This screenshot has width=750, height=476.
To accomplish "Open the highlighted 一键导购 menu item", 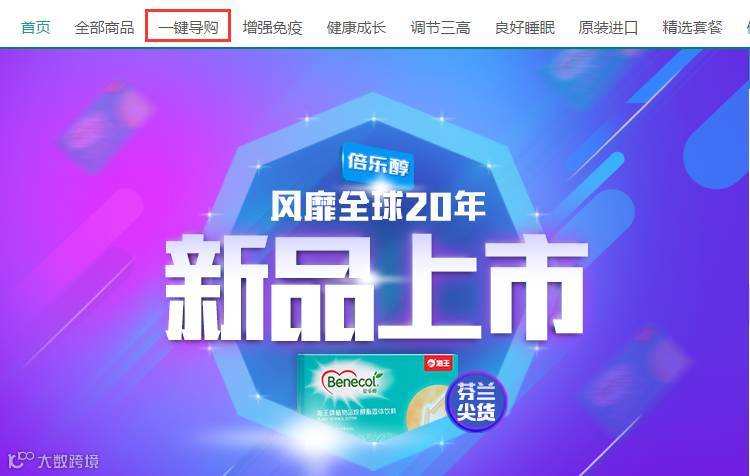I will pos(188,26).
